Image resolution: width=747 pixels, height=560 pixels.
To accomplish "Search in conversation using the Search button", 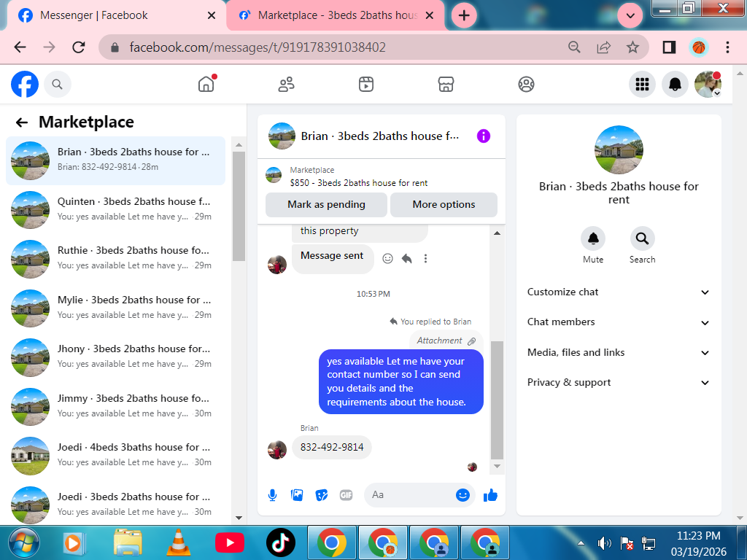I will coord(642,238).
